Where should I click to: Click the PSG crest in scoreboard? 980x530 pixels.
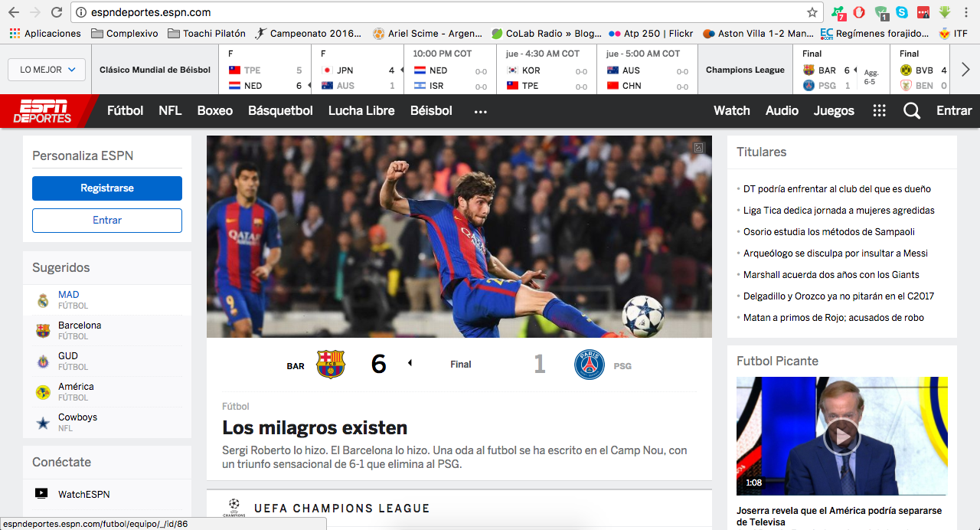(x=590, y=365)
